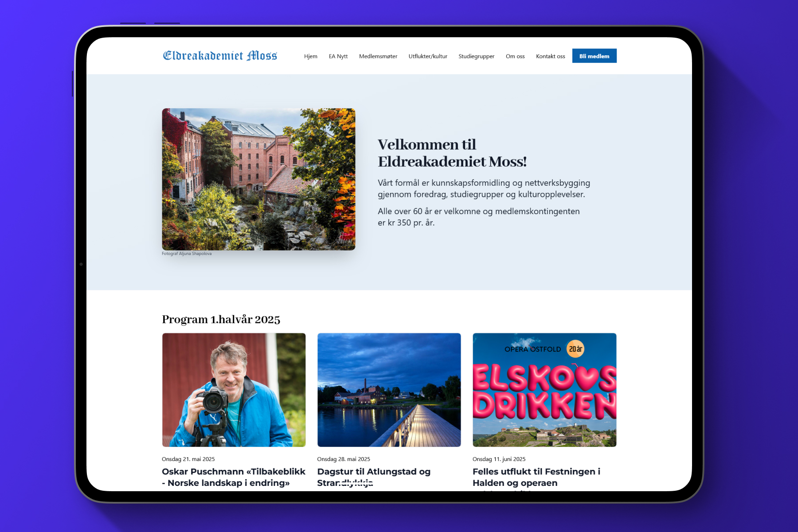Click the brick mill hero photo
Image resolution: width=798 pixels, height=532 pixels.
click(258, 179)
